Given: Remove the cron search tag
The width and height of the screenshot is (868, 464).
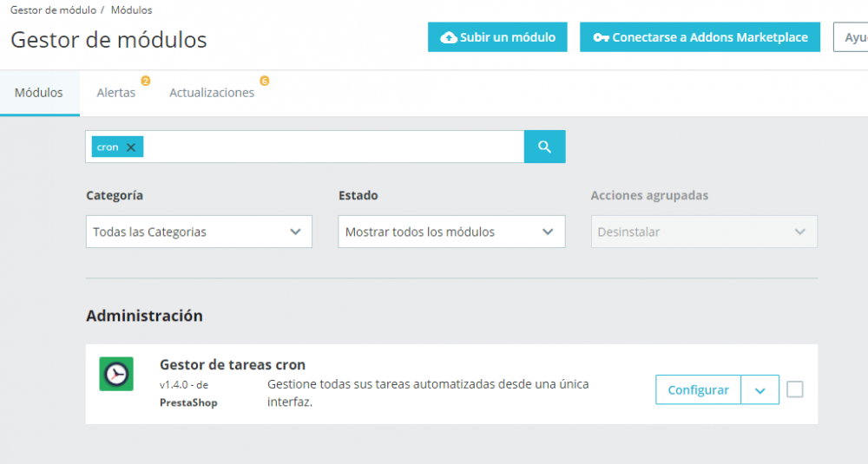Looking at the screenshot, I should coord(131,147).
